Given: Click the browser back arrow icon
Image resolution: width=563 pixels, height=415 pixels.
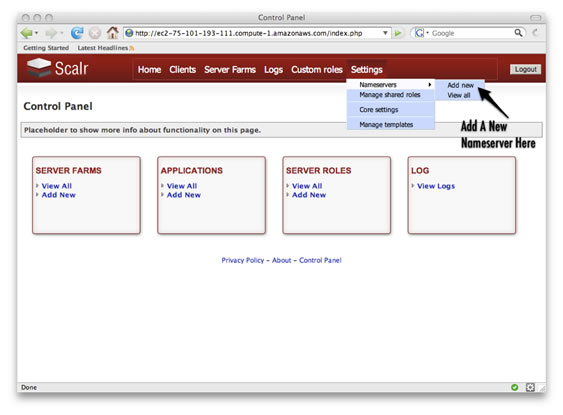Looking at the screenshot, I should point(27,33).
